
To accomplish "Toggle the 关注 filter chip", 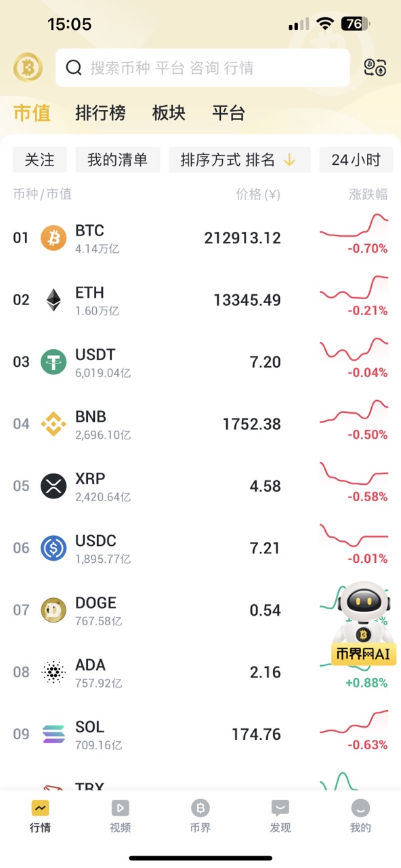I will [40, 160].
